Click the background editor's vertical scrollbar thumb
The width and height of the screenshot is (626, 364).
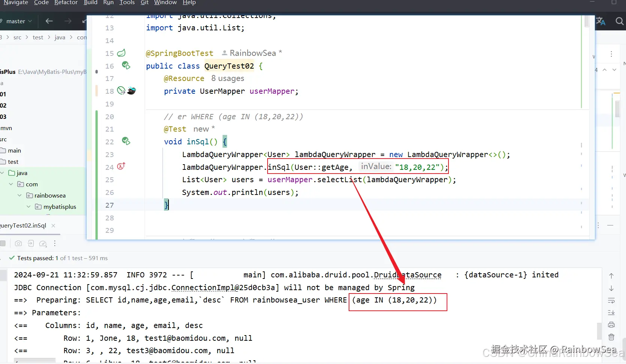pyautogui.click(x=617, y=109)
